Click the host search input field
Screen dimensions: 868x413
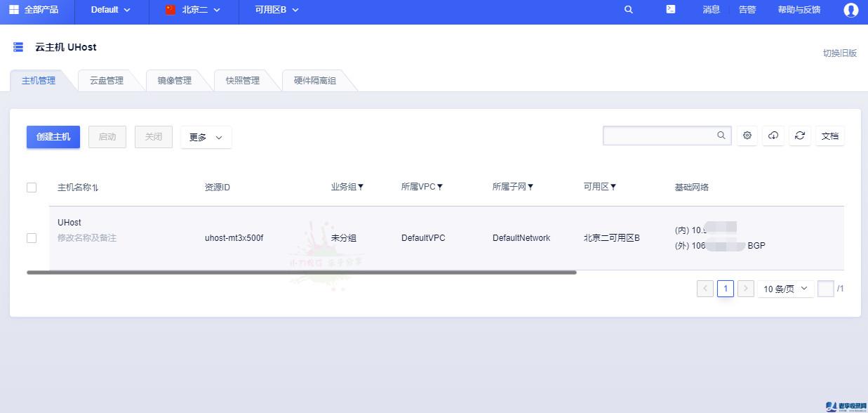[659, 136]
